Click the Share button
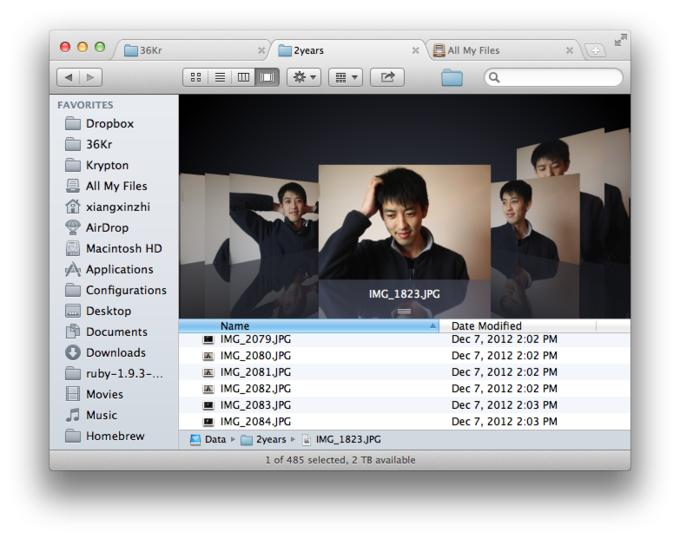 [387, 78]
